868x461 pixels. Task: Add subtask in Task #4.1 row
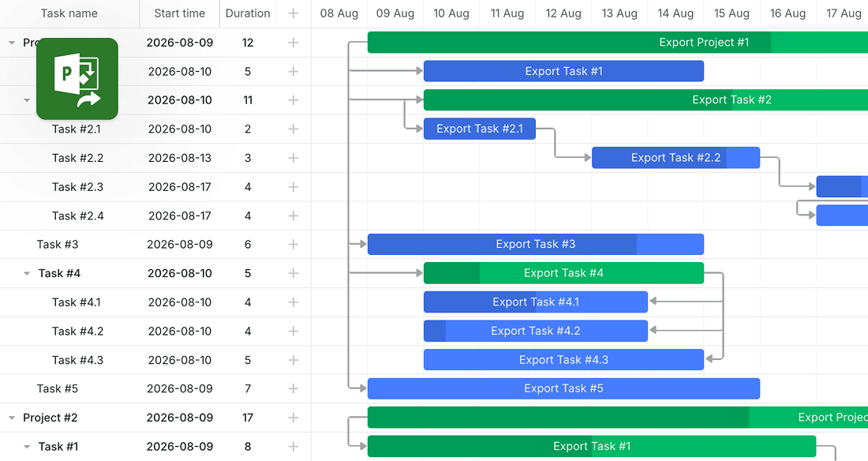pos(294,302)
